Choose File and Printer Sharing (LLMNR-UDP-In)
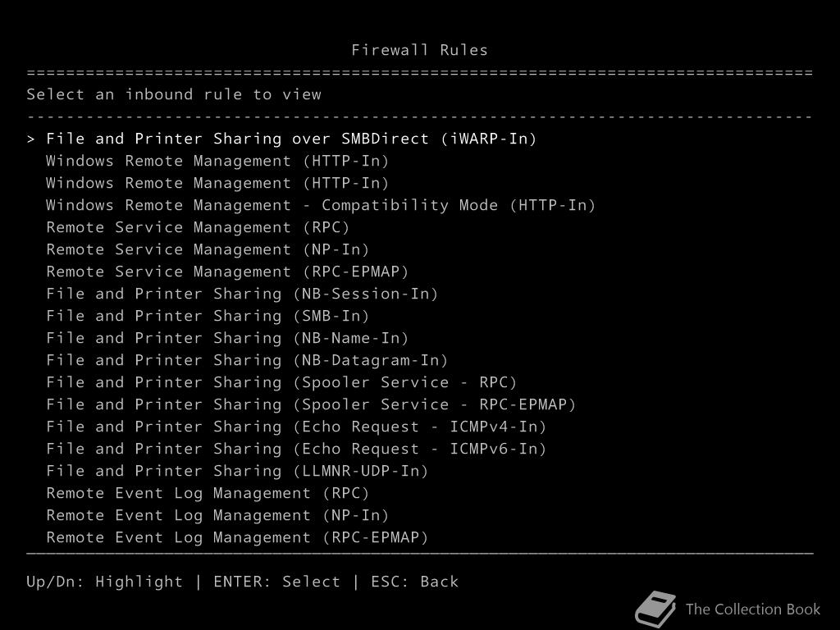Viewport: 840px width, 630px height. (x=237, y=471)
